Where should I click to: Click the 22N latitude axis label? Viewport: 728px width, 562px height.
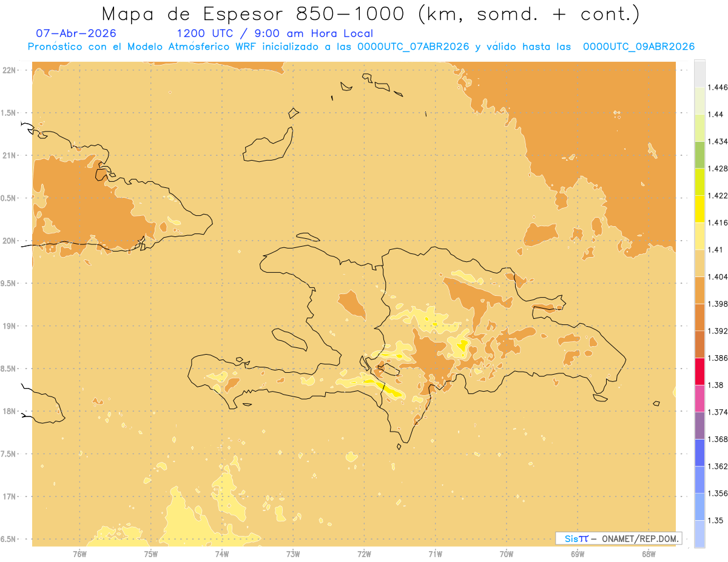click(x=10, y=70)
